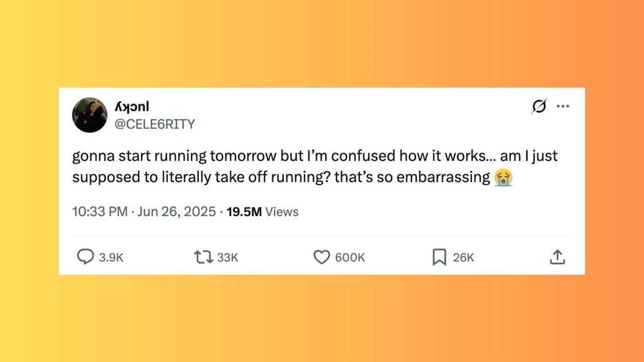Open the three-dot more options menu

(563, 106)
